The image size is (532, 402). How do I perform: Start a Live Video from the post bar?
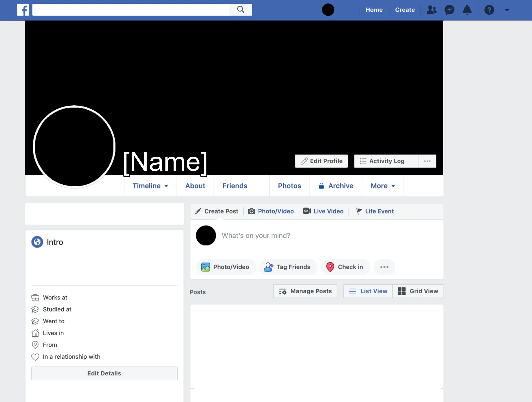[323, 211]
